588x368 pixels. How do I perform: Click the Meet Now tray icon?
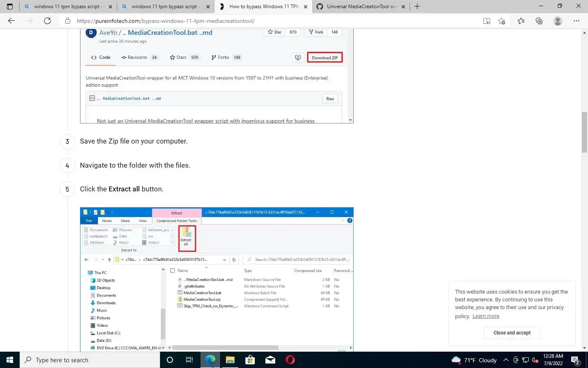pyautogui.click(x=516, y=360)
